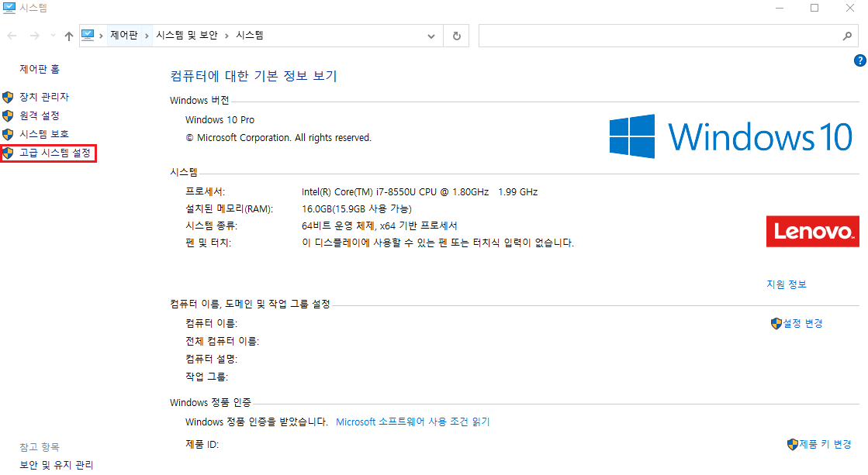868x475 pixels.
Task: Minimize the 시스템 window
Action: tap(780, 8)
